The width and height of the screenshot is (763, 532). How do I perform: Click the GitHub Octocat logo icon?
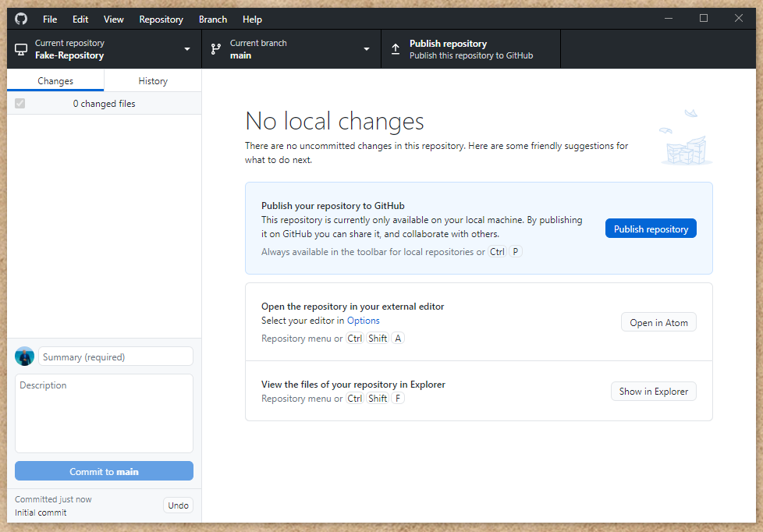click(x=21, y=19)
